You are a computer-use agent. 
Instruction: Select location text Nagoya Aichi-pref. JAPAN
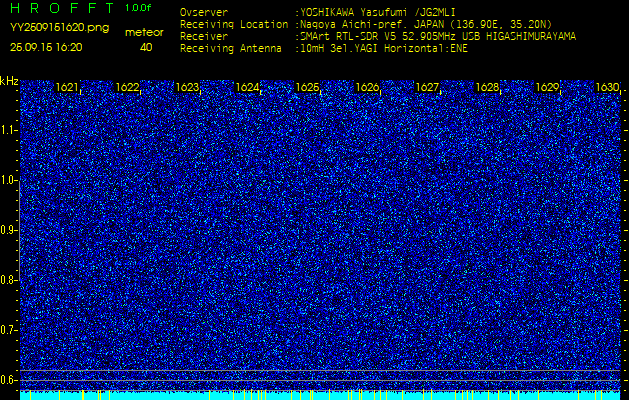373,24
